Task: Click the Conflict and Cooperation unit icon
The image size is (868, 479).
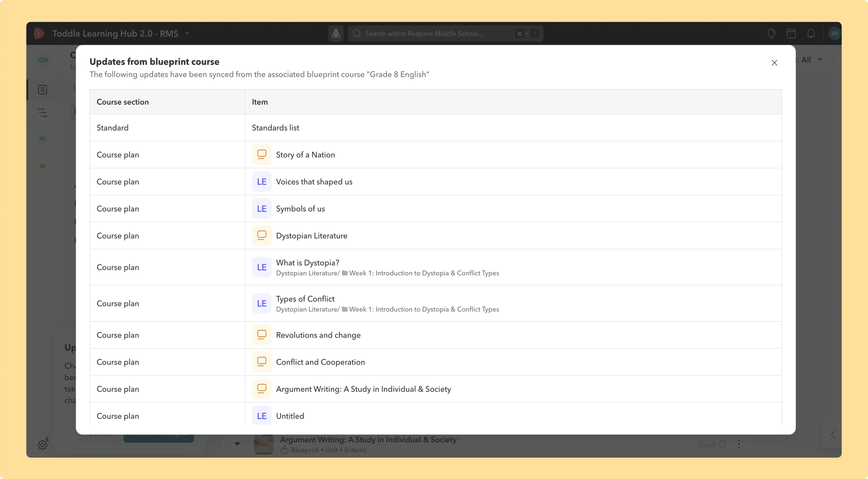Action: pyautogui.click(x=262, y=362)
